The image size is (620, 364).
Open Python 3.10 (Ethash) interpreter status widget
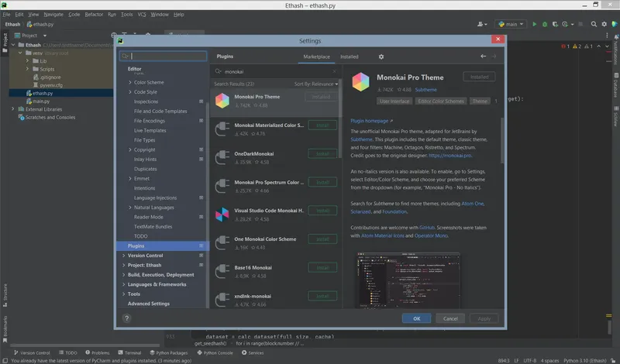pos(585,360)
